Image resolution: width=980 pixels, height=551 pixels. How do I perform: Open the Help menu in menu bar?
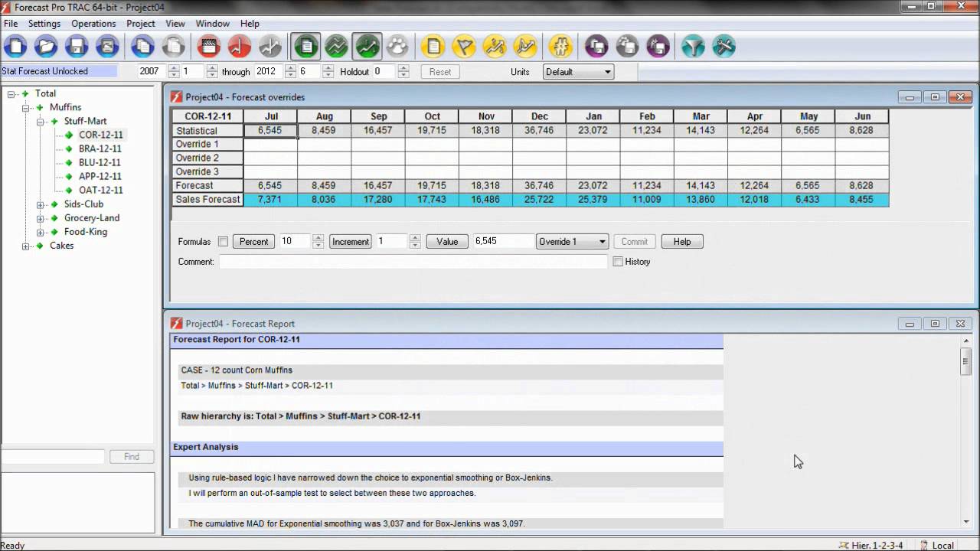click(250, 24)
